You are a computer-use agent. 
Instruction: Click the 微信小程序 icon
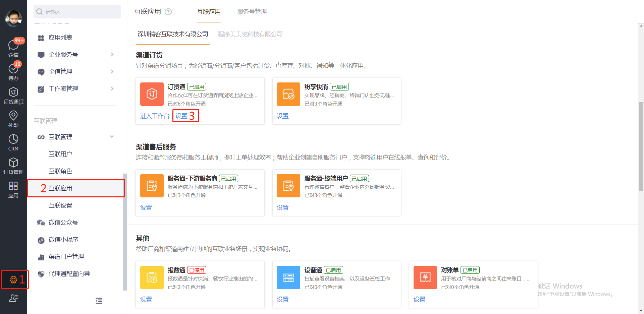41,240
